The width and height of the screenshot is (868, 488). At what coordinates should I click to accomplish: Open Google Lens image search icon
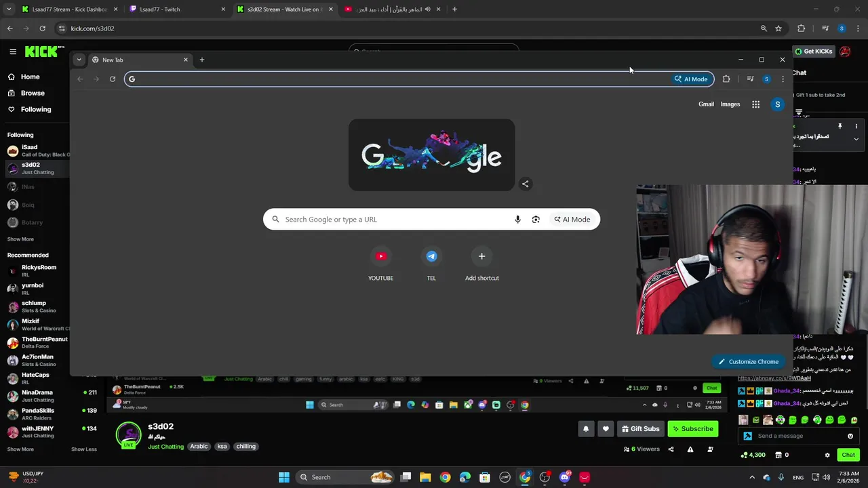(536, 219)
